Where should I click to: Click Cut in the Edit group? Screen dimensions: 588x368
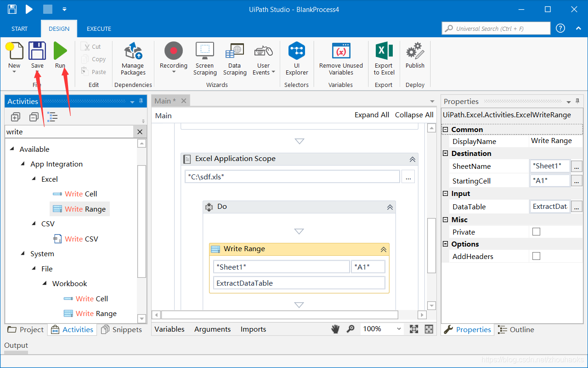pyautogui.click(x=91, y=46)
